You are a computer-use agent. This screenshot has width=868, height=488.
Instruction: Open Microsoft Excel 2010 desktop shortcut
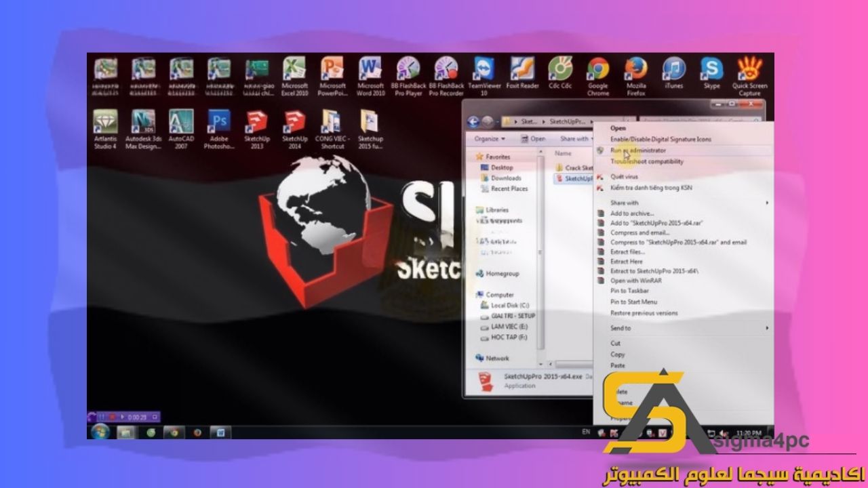[x=295, y=76]
